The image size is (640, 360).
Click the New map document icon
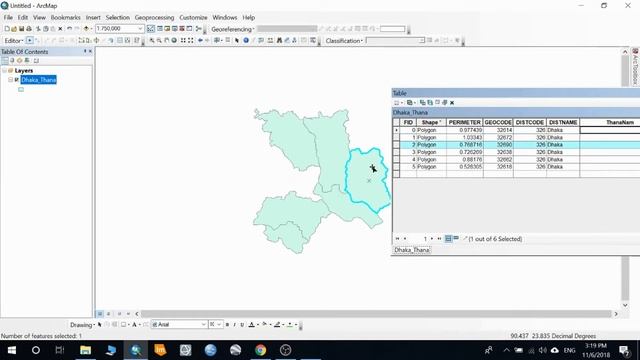point(7,29)
